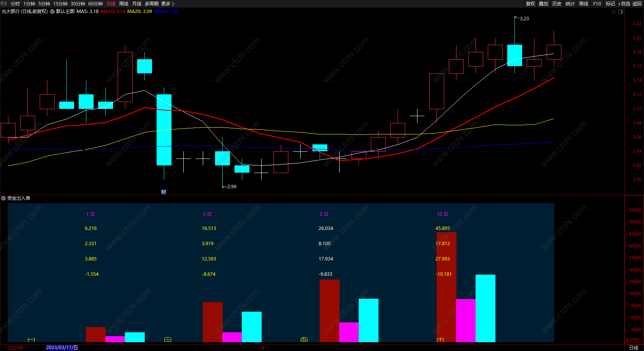Image resolution: width=644 pixels, height=351 pixels.
Task: Click the 标记 mark button
Action: (610, 3)
